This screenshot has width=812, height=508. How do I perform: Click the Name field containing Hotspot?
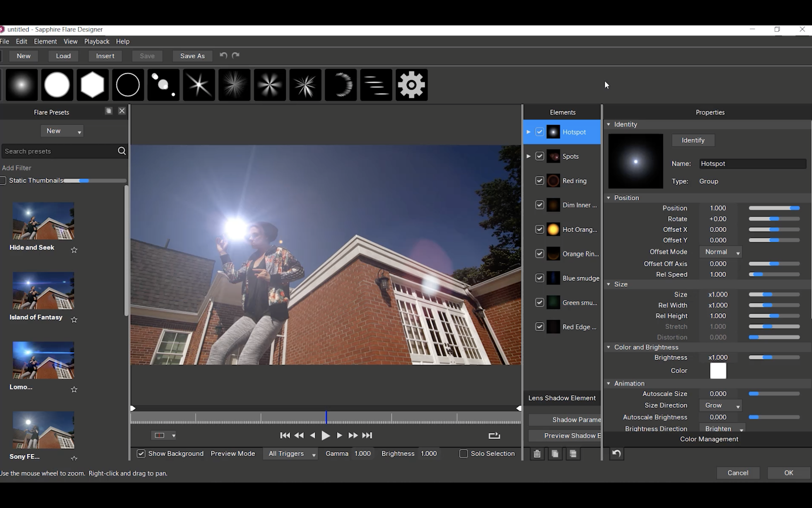coord(753,164)
